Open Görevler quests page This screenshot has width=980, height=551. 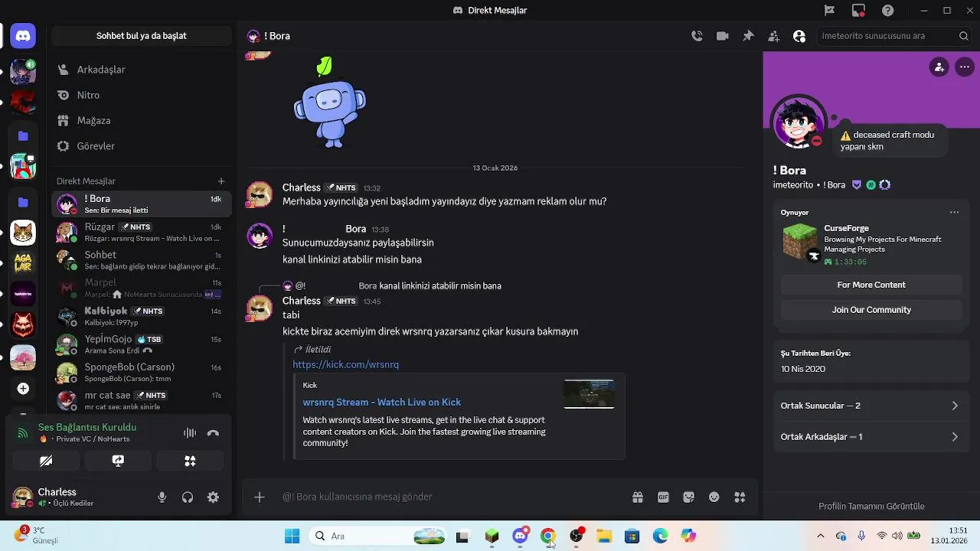pyautogui.click(x=142, y=145)
